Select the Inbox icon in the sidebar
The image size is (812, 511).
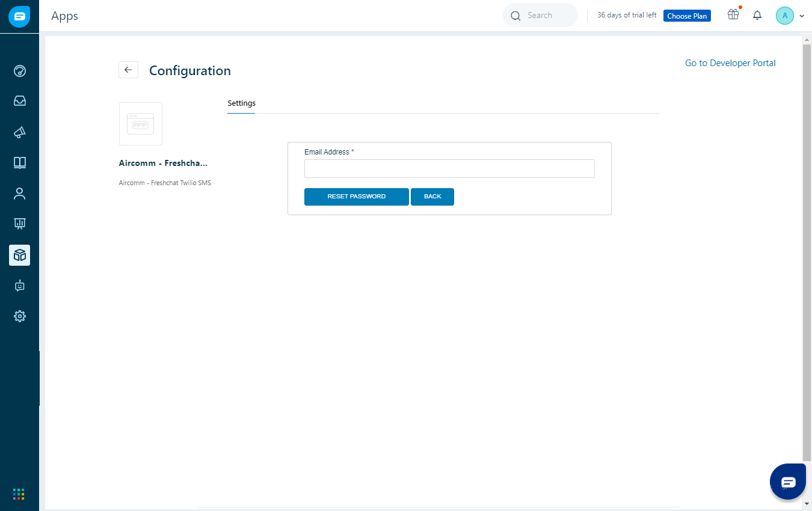click(x=20, y=100)
